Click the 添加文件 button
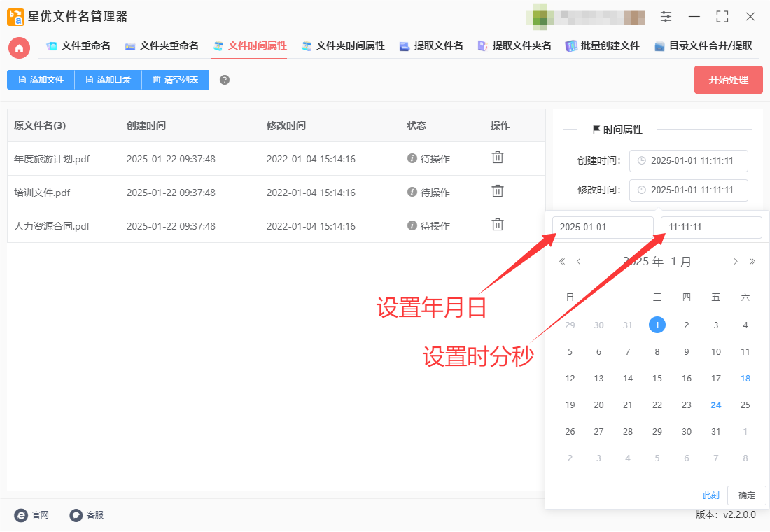The image size is (770, 532). (x=41, y=80)
